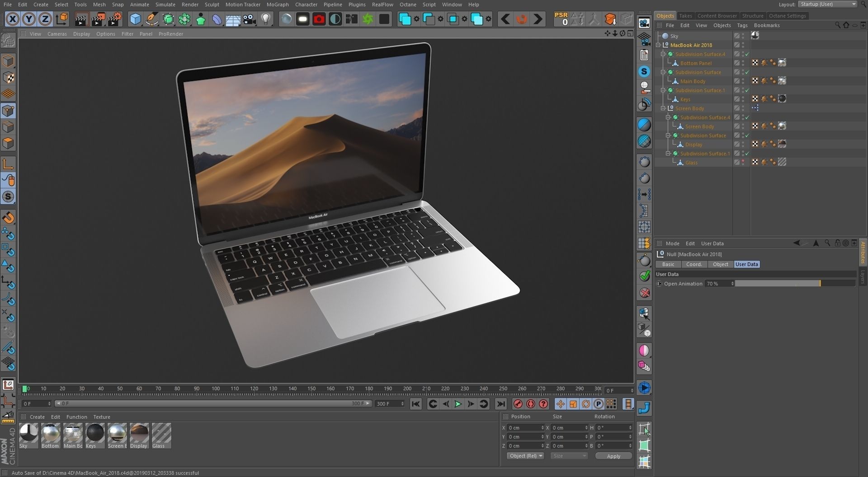Click the blue S icon in sidebar

644,71
